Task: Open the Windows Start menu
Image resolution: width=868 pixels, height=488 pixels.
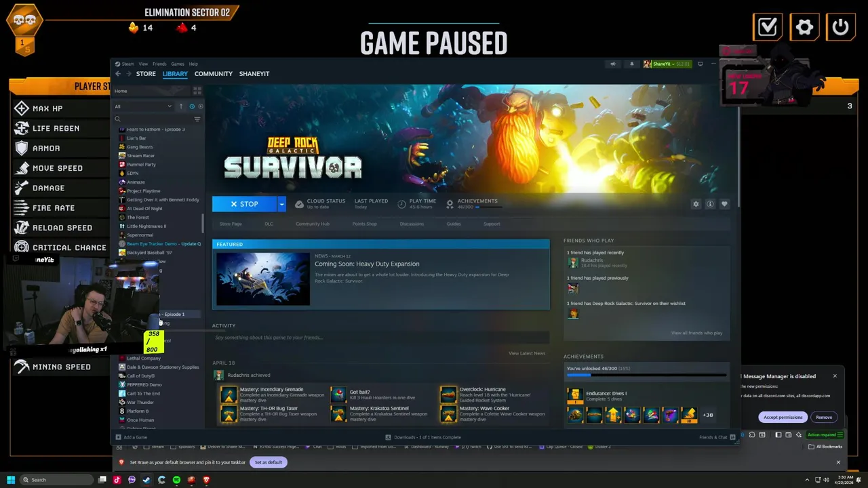Action: [11, 480]
